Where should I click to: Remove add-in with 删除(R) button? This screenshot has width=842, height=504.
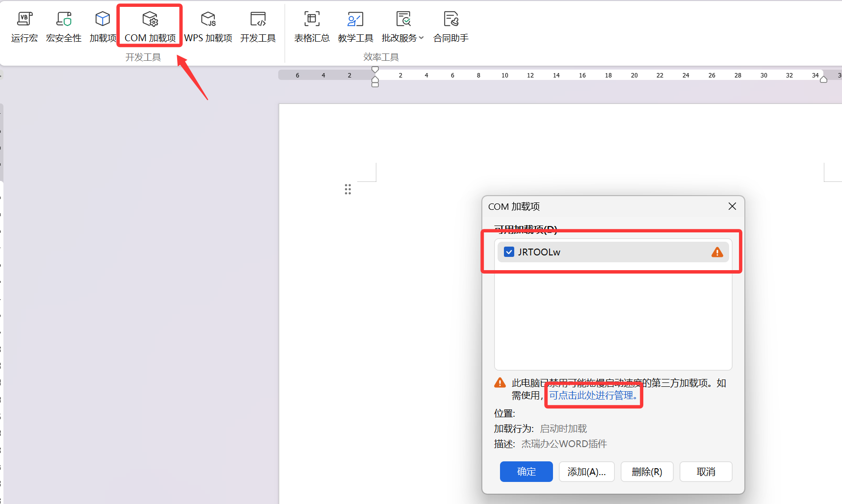(x=647, y=472)
